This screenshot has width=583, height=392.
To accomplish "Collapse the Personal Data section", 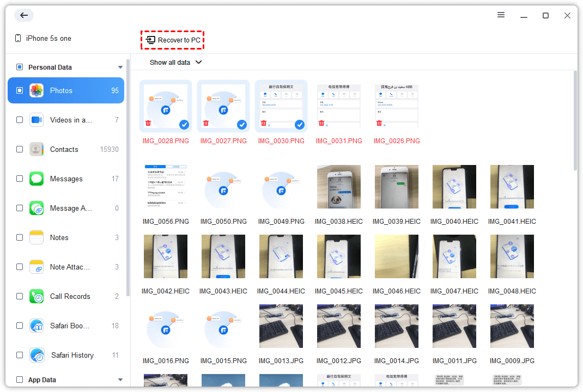I will 120,67.
